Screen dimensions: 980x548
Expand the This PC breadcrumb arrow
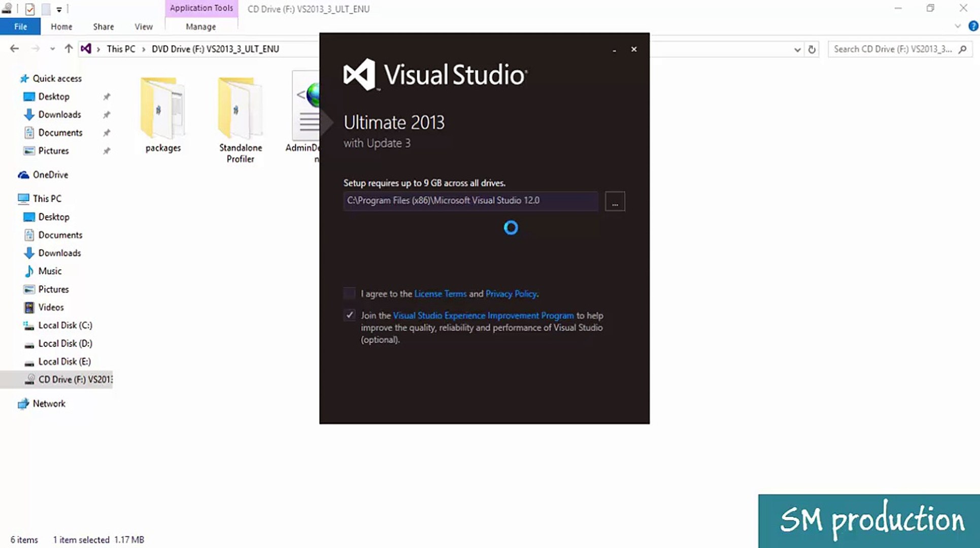(143, 49)
